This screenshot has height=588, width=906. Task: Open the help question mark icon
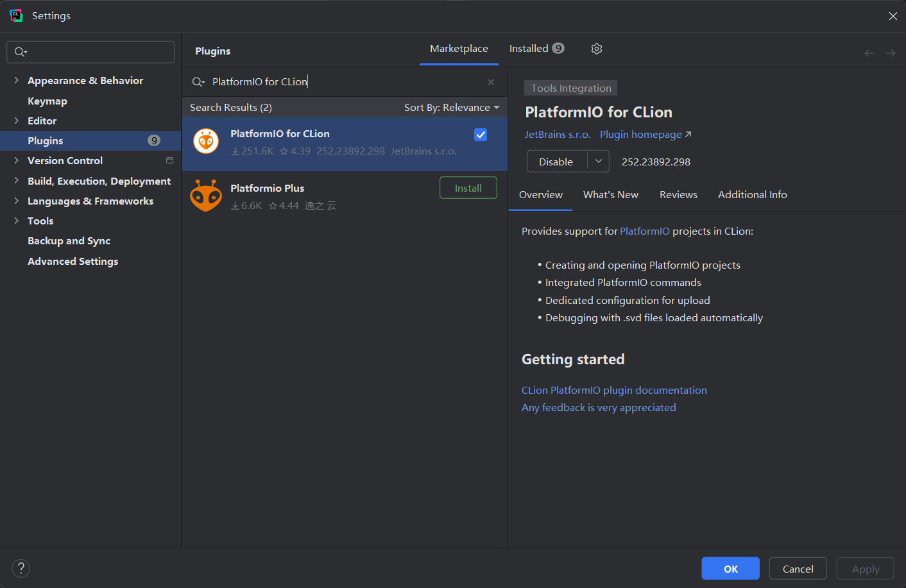21,568
